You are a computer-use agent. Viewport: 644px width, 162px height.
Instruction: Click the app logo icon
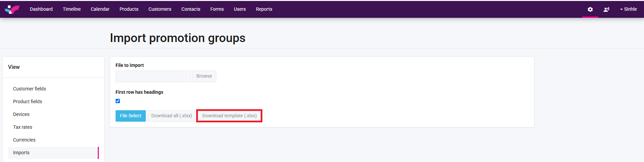click(x=12, y=9)
